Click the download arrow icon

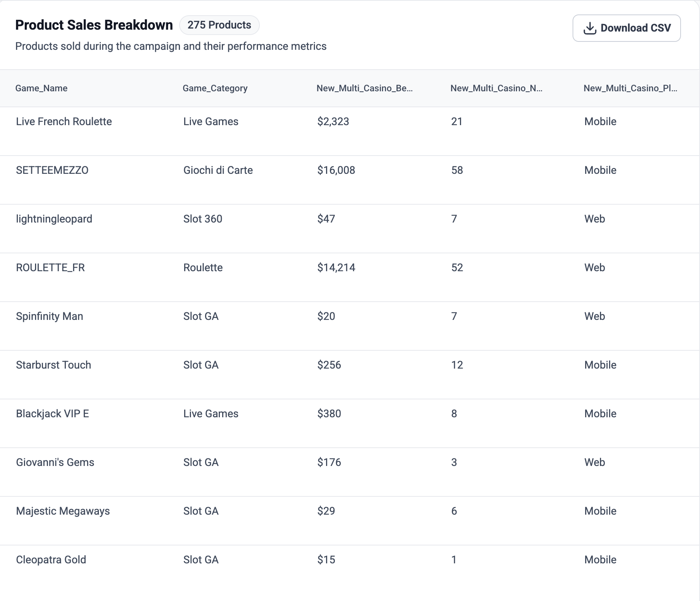click(x=590, y=28)
